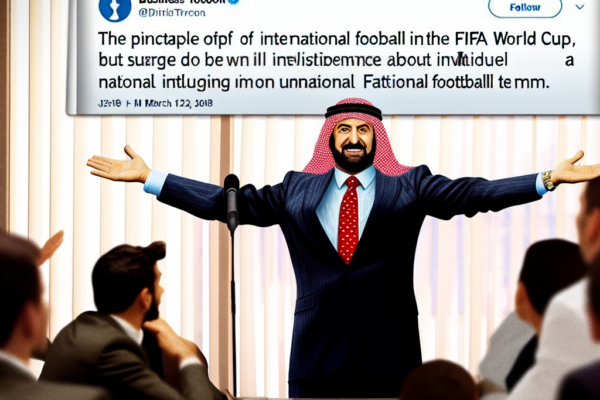Image resolution: width=600 pixels, height=400 pixels.
Task: Open the @DirirlaTrrcon handle link
Action: click(171, 13)
